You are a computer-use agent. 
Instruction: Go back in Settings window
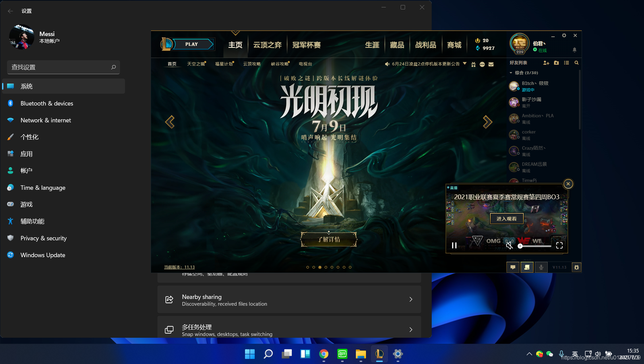[x=10, y=11]
